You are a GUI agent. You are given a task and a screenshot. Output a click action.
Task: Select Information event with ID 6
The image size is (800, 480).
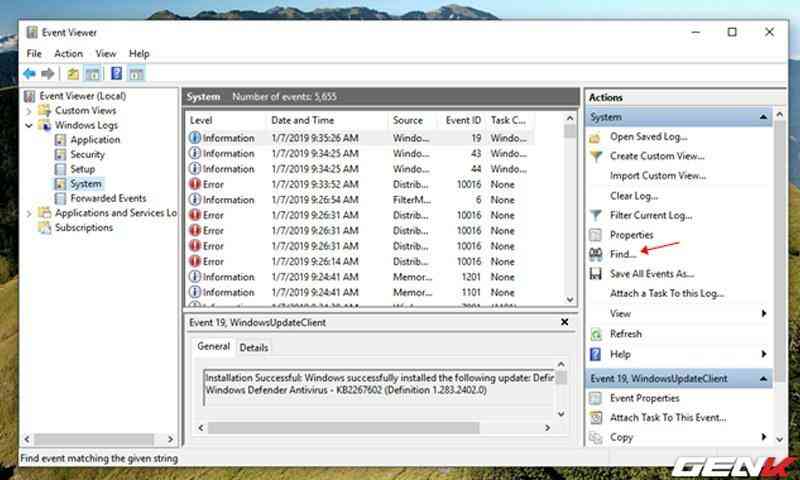pyautogui.click(x=360, y=200)
